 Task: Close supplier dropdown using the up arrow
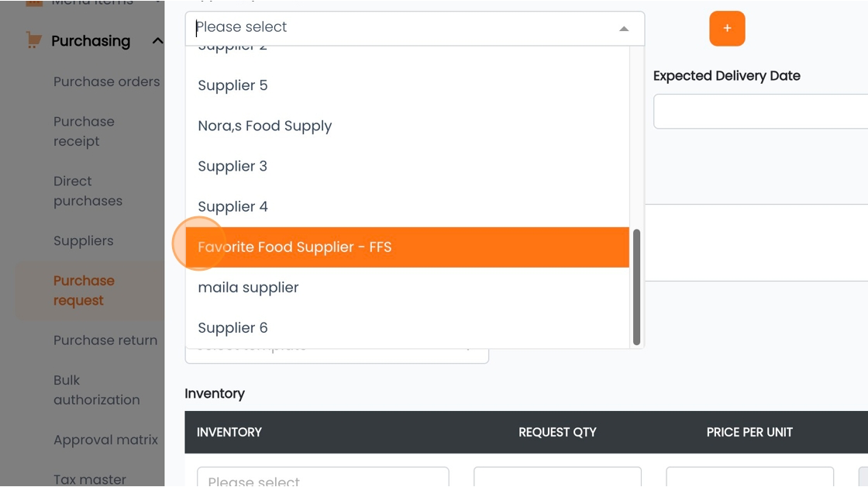coord(624,29)
